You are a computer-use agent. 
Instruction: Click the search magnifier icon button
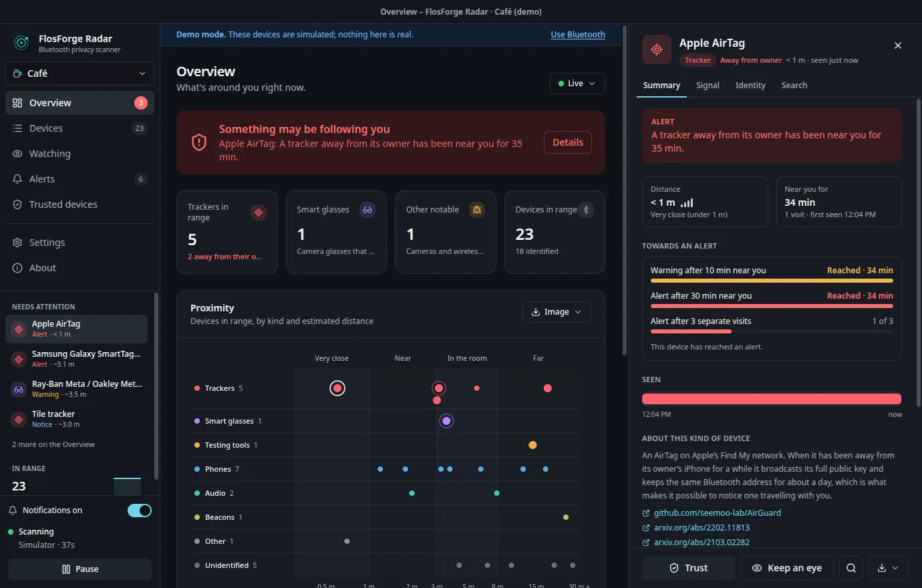[851, 568]
